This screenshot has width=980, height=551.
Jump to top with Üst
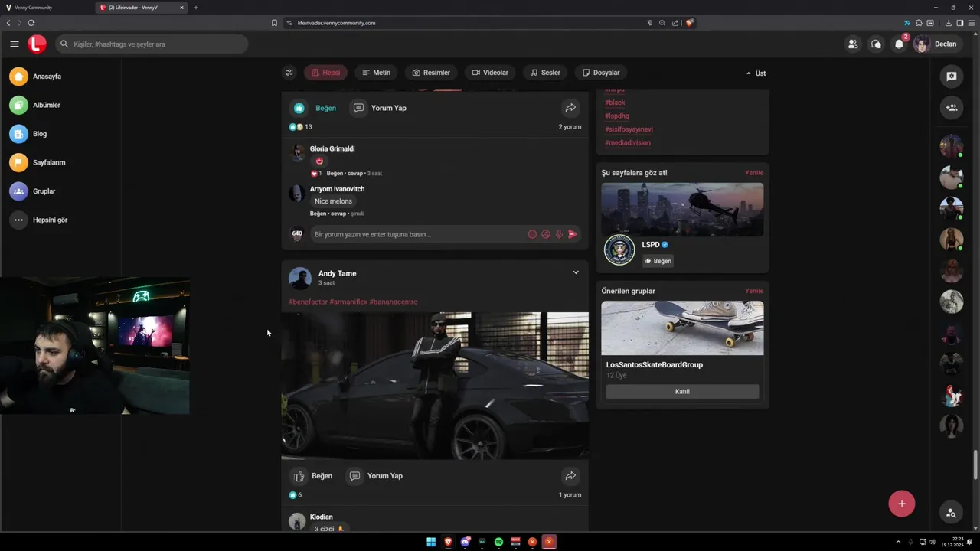pyautogui.click(x=756, y=73)
